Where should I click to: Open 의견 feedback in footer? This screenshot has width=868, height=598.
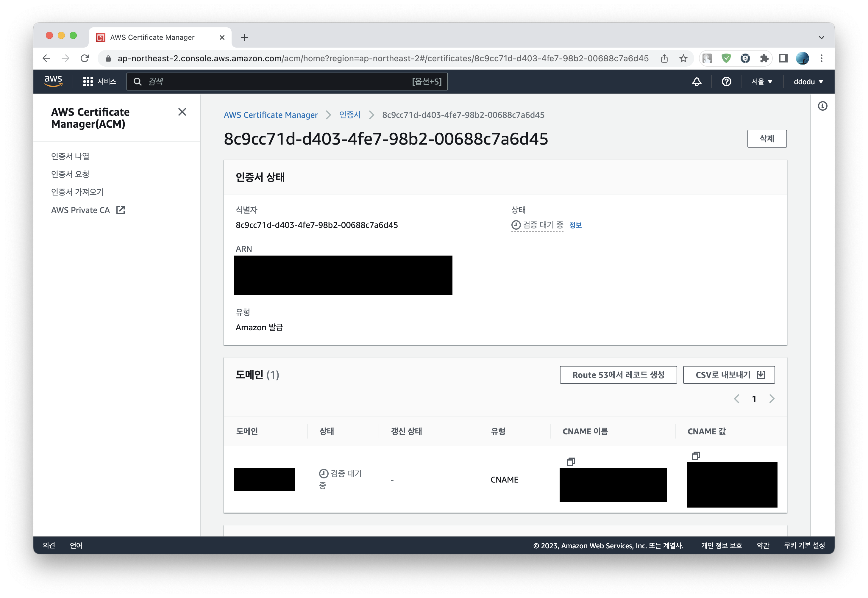tap(49, 546)
